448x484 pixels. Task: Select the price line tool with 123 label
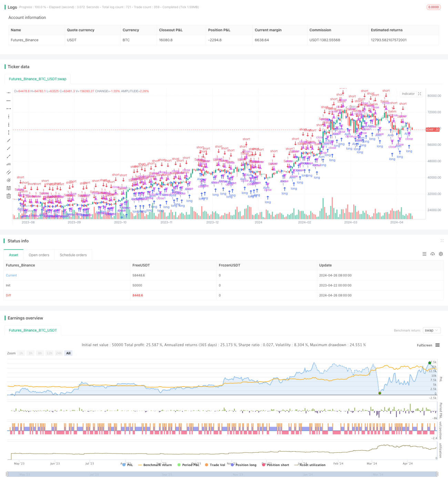click(9, 164)
